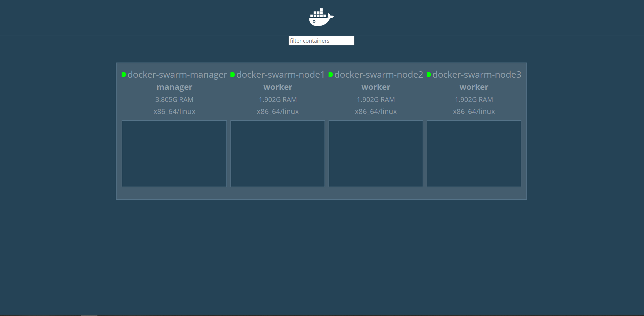This screenshot has height=316, width=644.
Task: Click the green status indicator for docker-swarm-node1
Action: pos(232,75)
